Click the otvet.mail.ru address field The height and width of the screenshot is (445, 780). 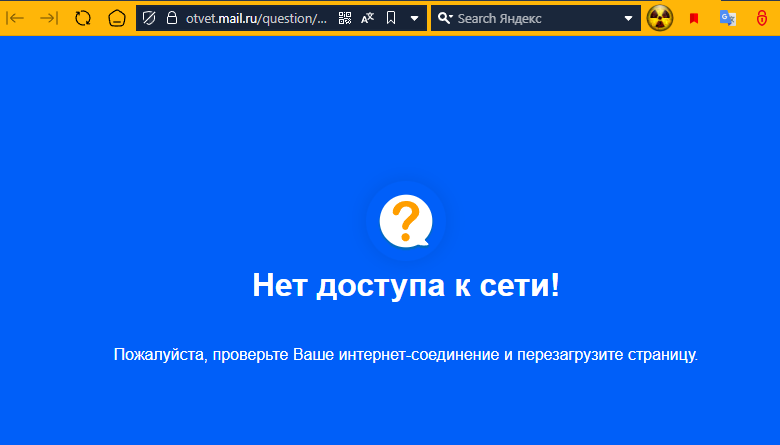(x=255, y=18)
